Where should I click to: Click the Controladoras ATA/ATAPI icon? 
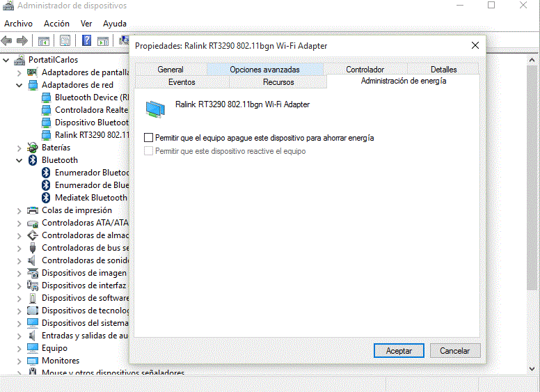click(33, 224)
